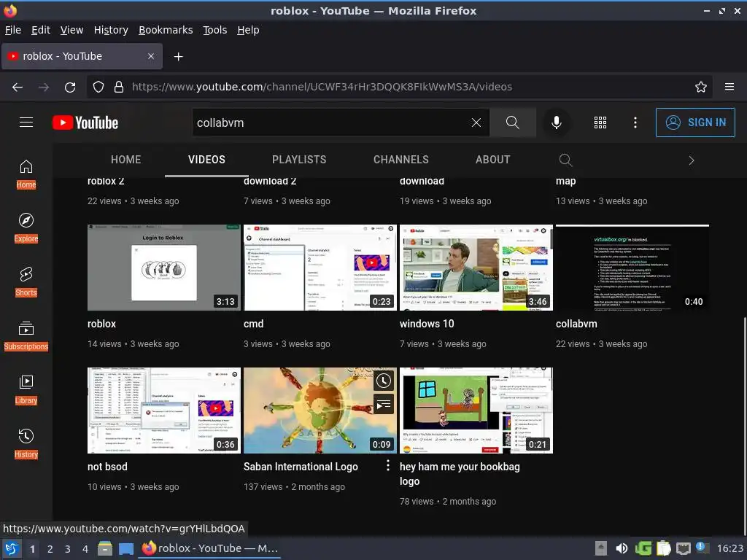The image size is (747, 560).
Task: Open the file manager from taskbar
Action: (105, 548)
